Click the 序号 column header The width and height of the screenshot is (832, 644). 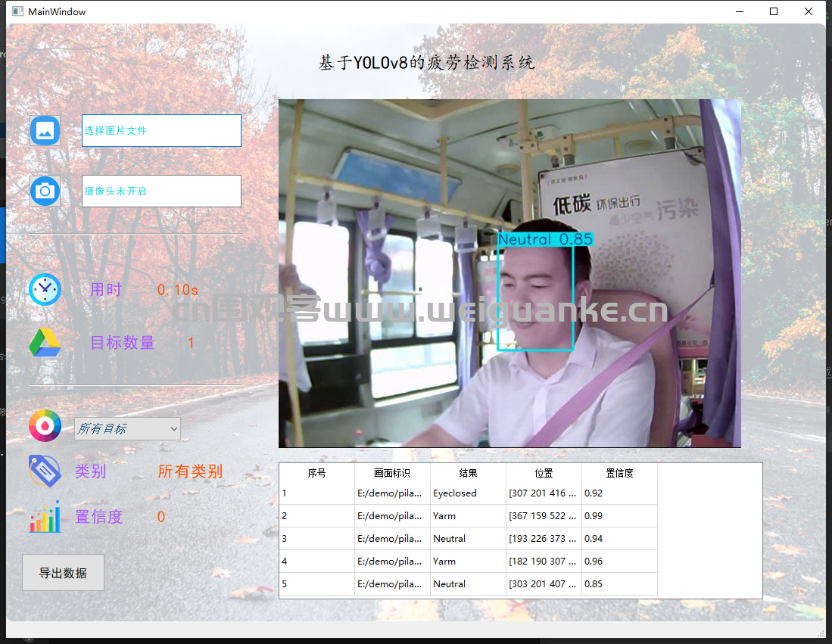click(x=316, y=473)
